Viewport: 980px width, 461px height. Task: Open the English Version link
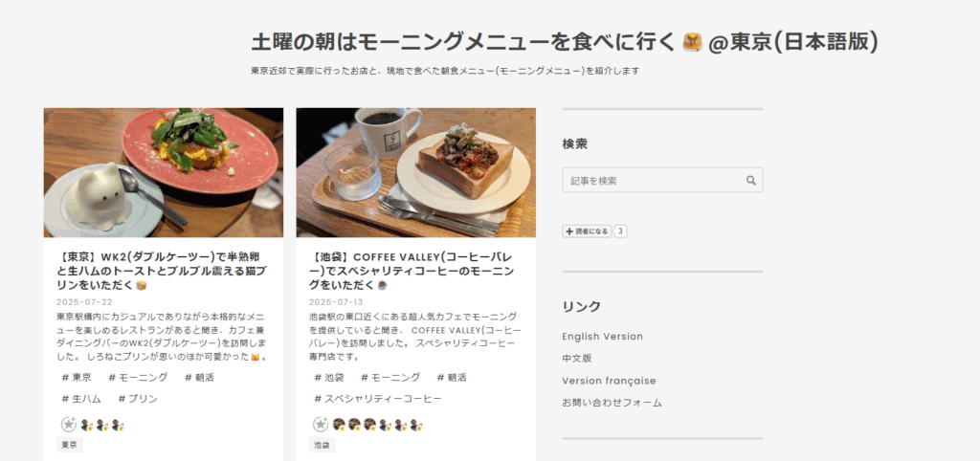click(x=603, y=336)
